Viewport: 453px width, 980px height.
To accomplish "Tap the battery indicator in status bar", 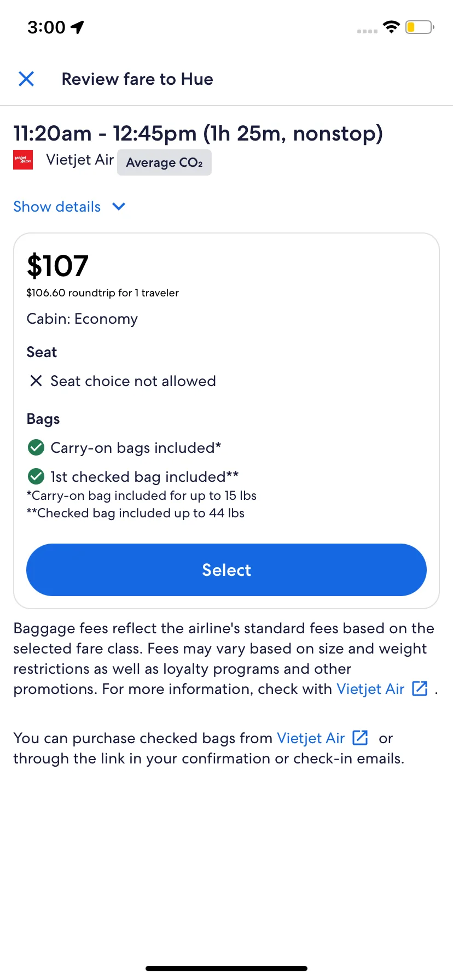I will 420,27.
